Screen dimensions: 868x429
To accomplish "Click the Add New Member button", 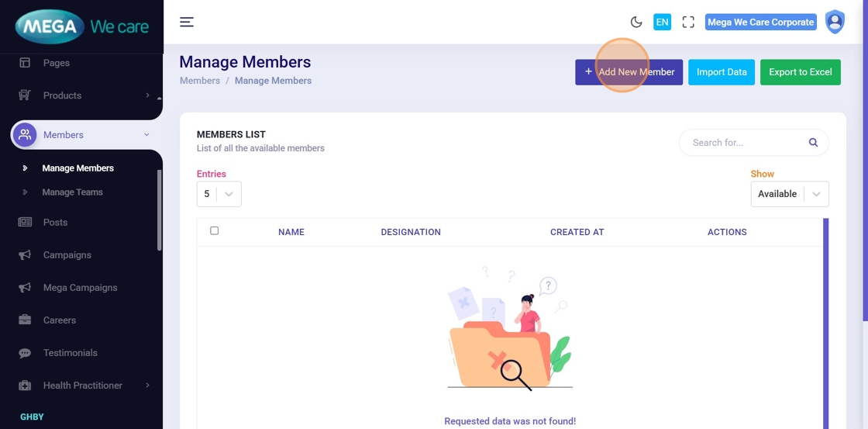I will [629, 72].
